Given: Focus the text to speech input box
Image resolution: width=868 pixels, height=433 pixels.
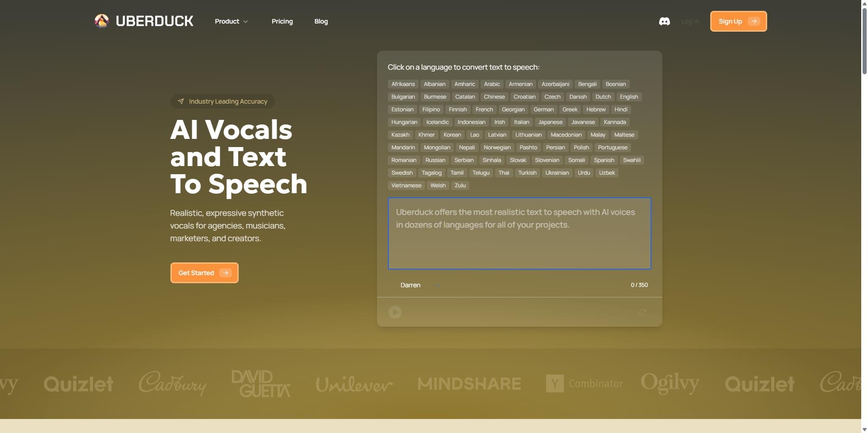Looking at the screenshot, I should (x=519, y=233).
